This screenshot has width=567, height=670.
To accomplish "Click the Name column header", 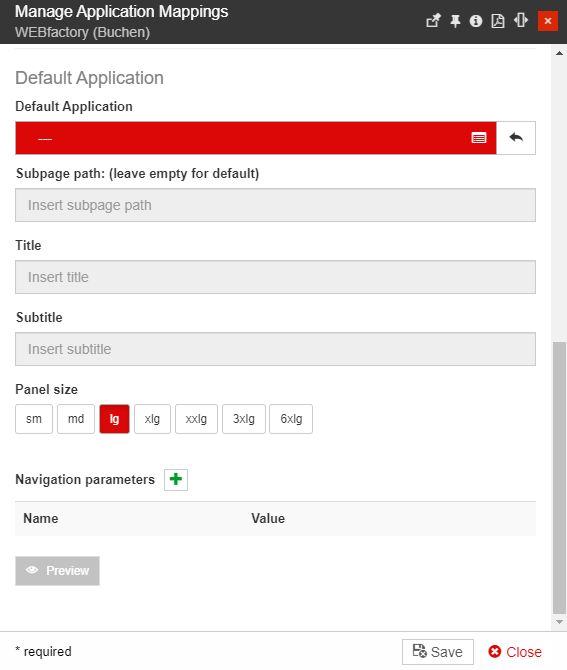I will pyautogui.click(x=41, y=518).
